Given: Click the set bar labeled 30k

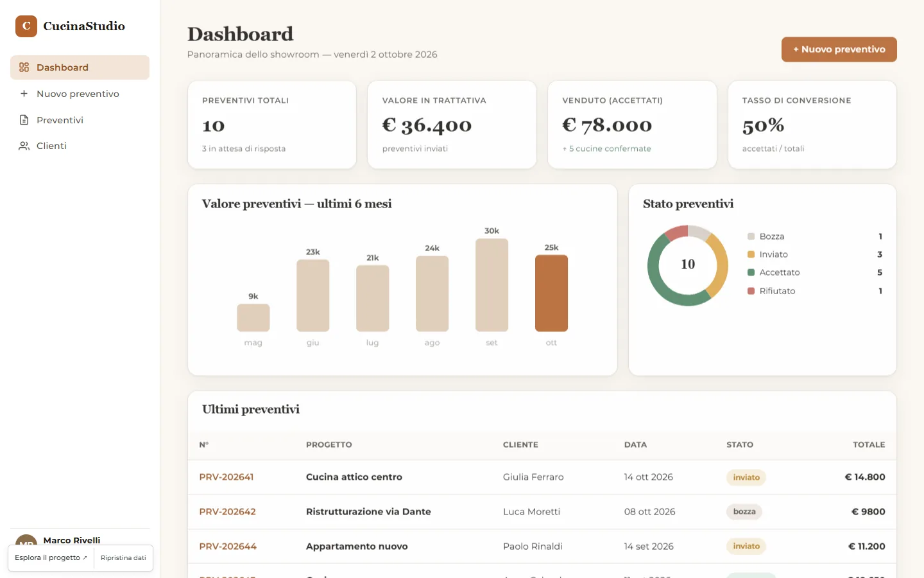Looking at the screenshot, I should [492, 285].
